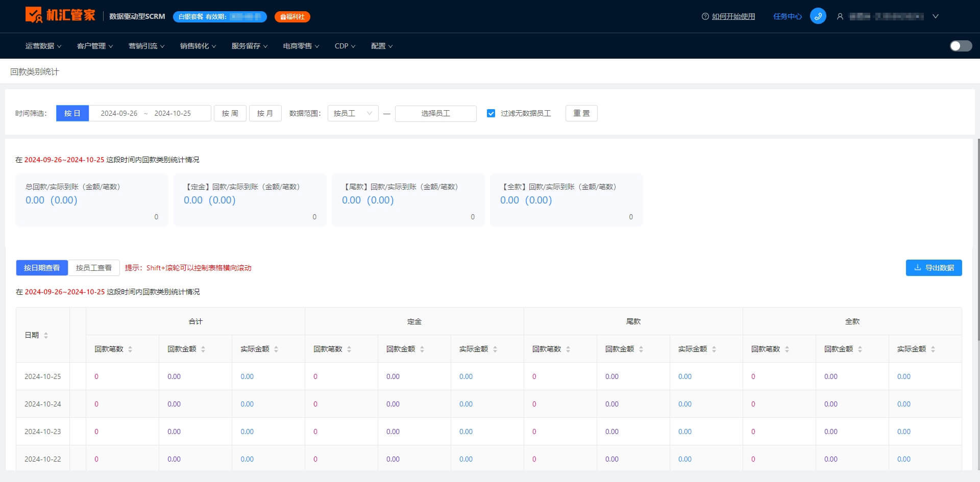Viewport: 980px width, 482px height.
Task: Expand the 运营数据 menu
Action: click(x=43, y=46)
